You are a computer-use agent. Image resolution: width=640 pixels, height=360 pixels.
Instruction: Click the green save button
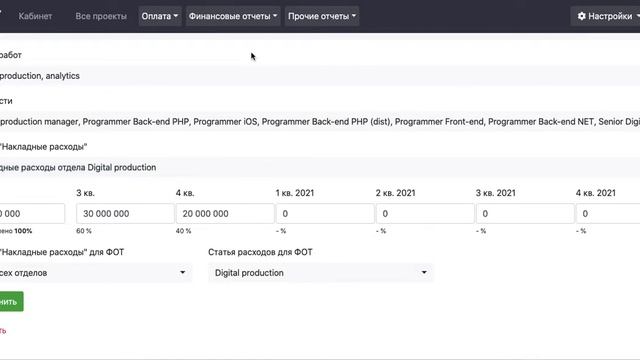point(11,302)
